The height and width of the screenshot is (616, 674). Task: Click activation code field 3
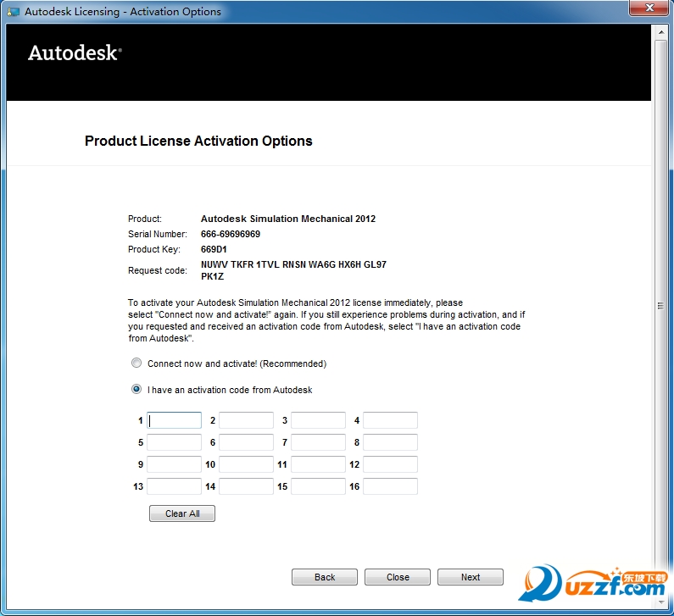click(318, 420)
